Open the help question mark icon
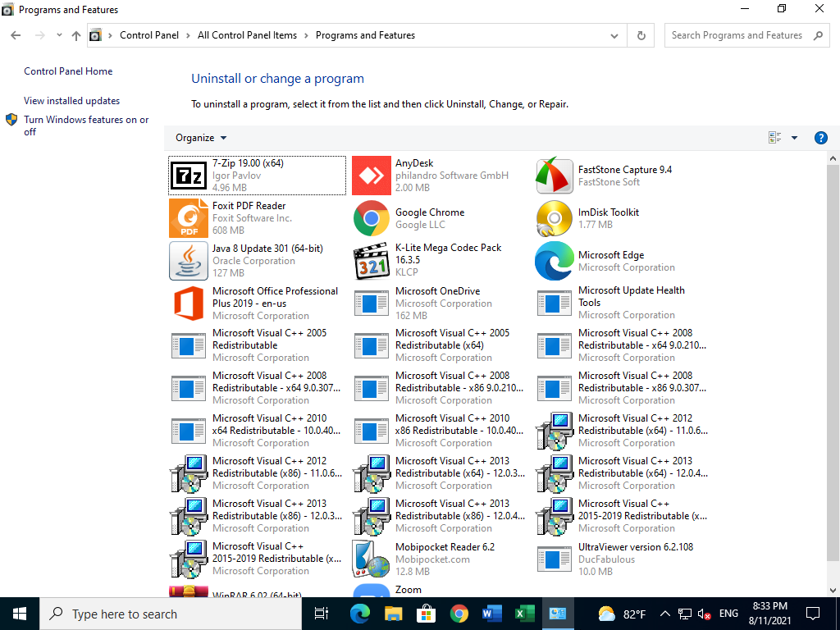The image size is (840, 630). coord(820,138)
